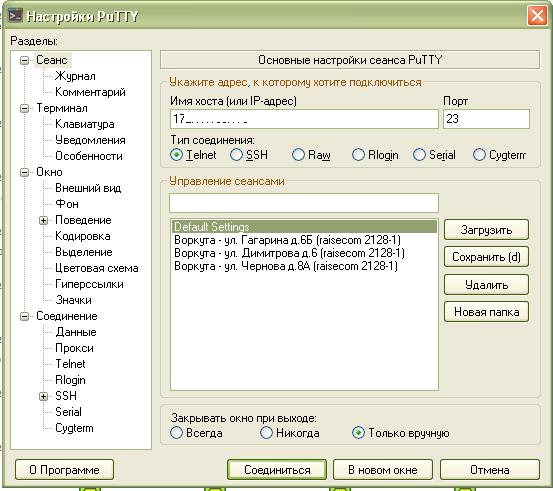Open the Гиперссылки settings category
Image resolution: width=553 pixels, height=491 pixels.
click(x=89, y=284)
